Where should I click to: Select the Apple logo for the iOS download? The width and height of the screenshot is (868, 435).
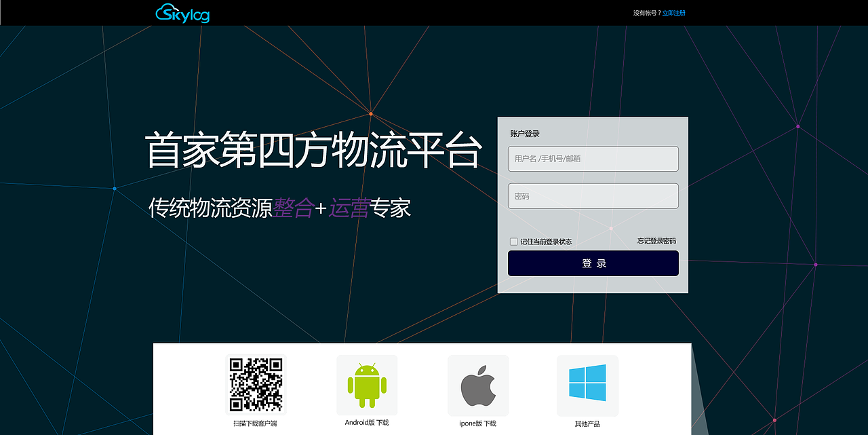click(x=477, y=385)
